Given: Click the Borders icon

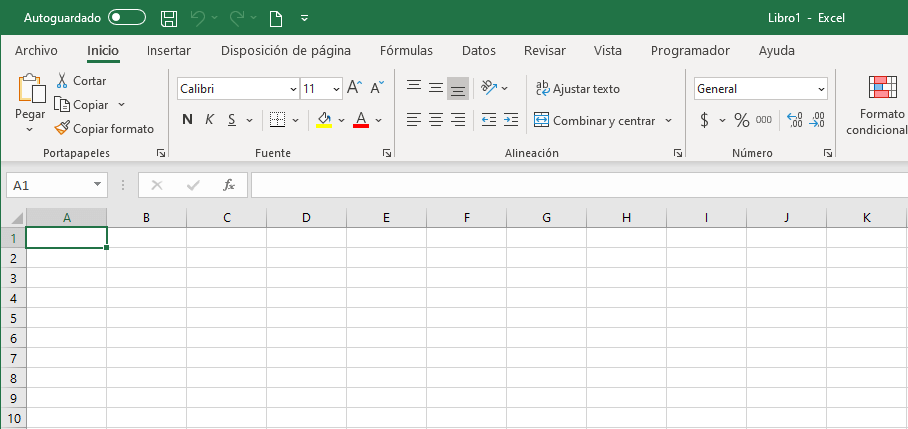Looking at the screenshot, I should tap(278, 120).
